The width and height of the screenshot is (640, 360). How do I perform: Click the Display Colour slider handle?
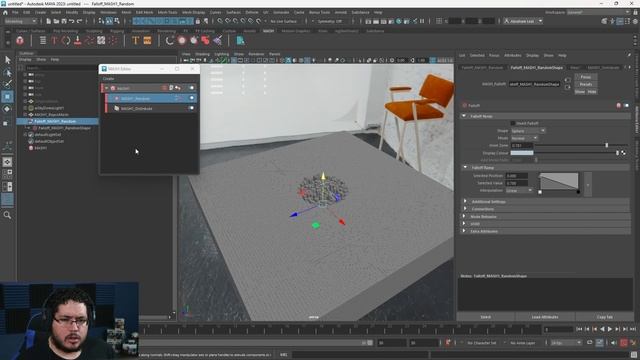tap(617, 153)
